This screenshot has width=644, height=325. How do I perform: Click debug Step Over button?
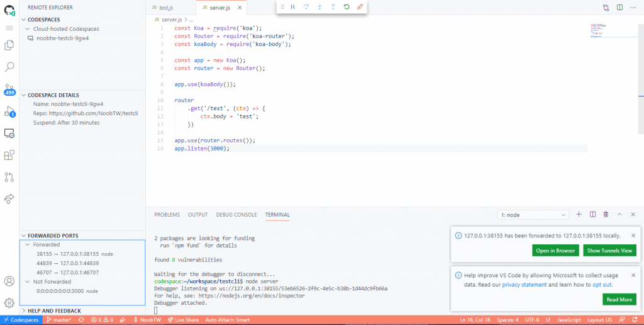tap(306, 7)
